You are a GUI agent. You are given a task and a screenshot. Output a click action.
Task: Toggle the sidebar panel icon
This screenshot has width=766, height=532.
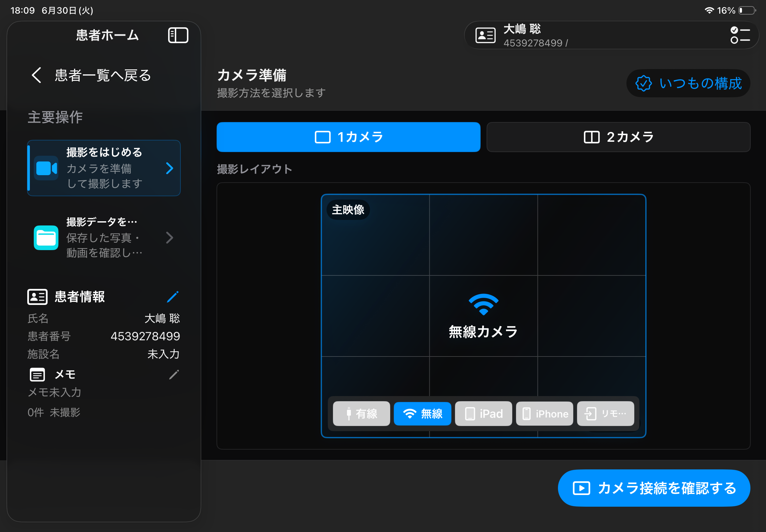pyautogui.click(x=178, y=35)
